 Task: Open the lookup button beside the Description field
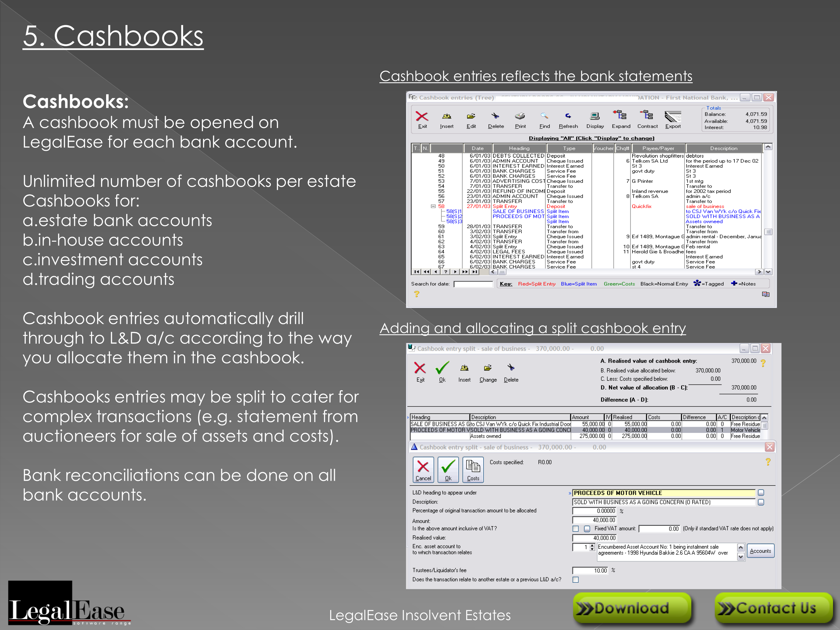tap(761, 502)
